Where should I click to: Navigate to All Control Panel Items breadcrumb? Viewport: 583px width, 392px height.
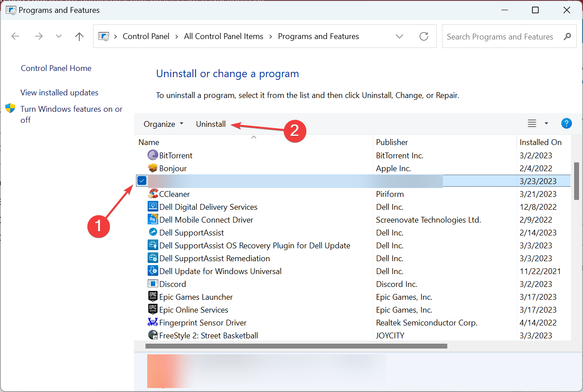pyautogui.click(x=223, y=36)
